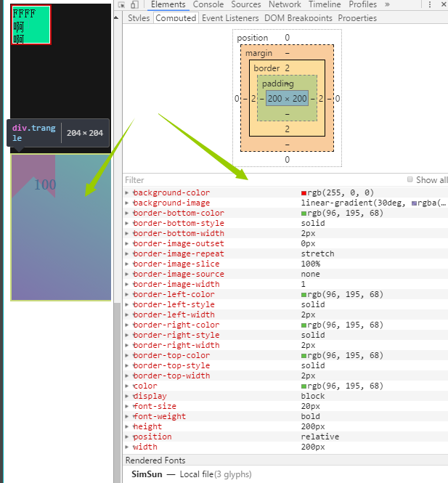
Task: Click the border label in box model
Action: click(266, 68)
